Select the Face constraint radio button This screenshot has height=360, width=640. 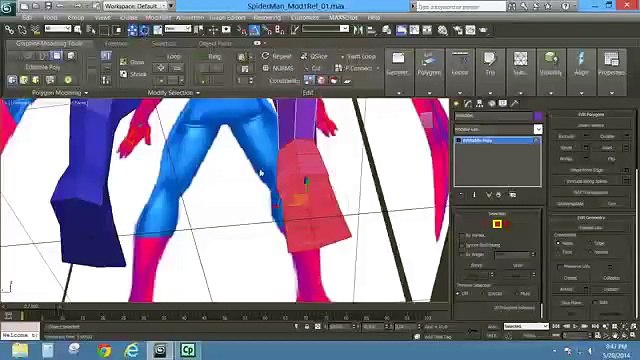coord(558,252)
